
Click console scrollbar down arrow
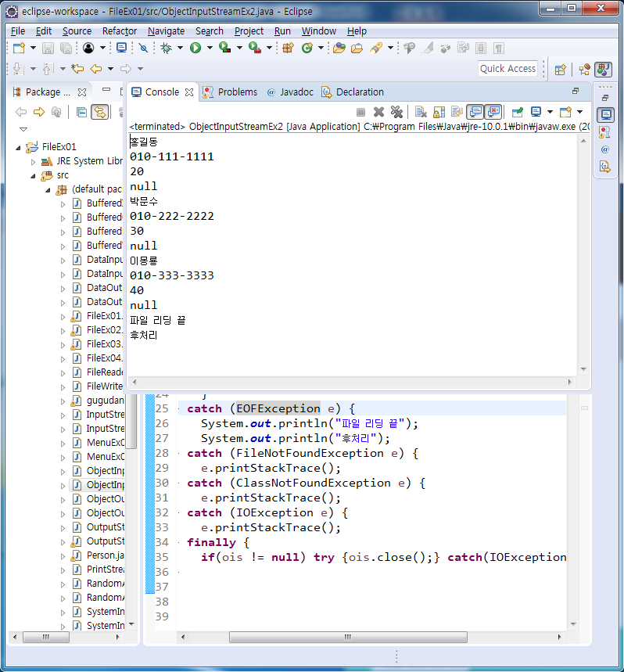[x=583, y=369]
